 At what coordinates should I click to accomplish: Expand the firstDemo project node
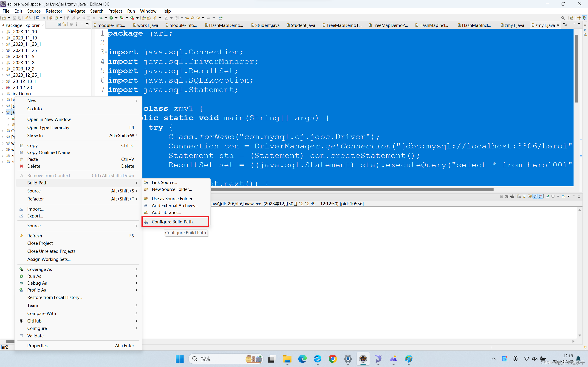[3, 93]
